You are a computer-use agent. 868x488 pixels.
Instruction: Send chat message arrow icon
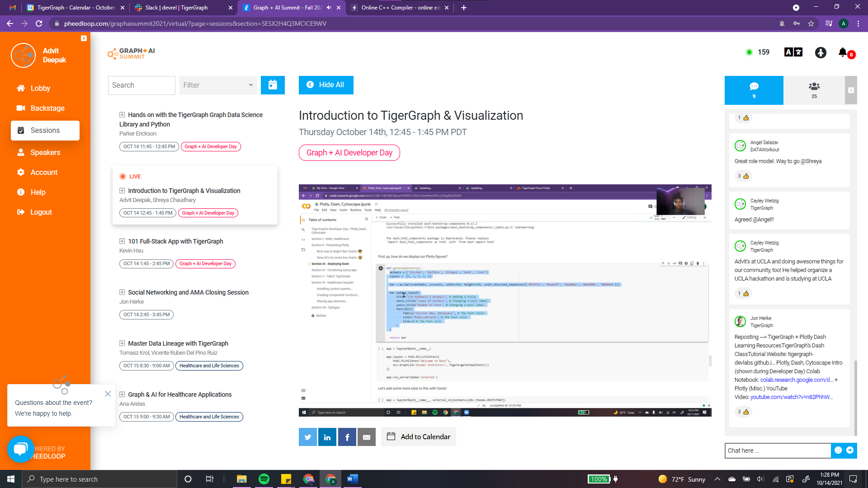coord(850,450)
